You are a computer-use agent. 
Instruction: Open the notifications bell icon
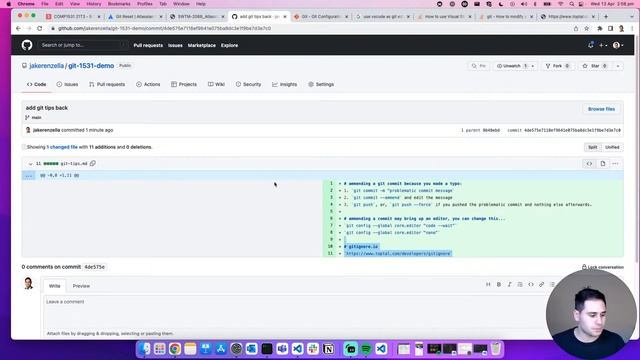tap(591, 45)
